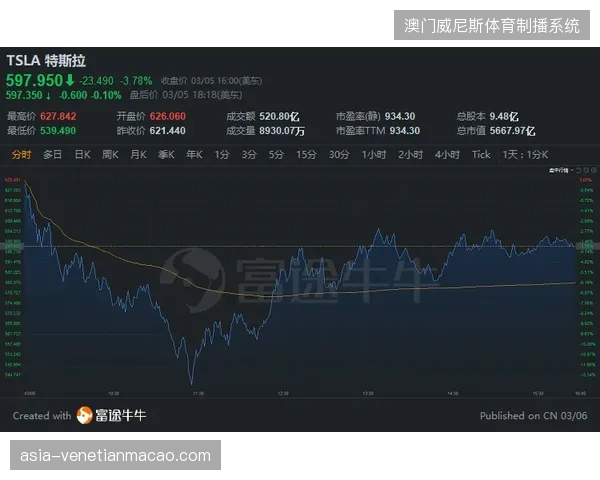Click the 11:30 time axis label
The width and height of the screenshot is (600, 480).
click(x=198, y=393)
